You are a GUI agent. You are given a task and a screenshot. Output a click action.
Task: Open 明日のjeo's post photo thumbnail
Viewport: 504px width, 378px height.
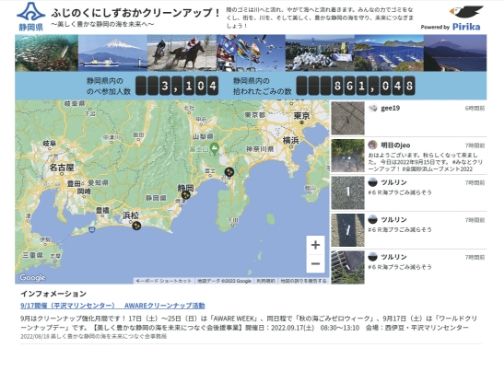(x=348, y=156)
